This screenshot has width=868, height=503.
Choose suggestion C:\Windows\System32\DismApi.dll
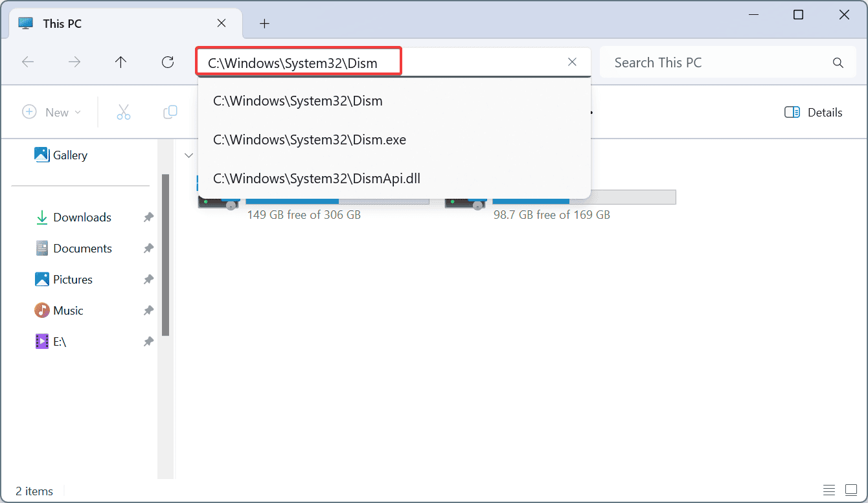click(394, 179)
